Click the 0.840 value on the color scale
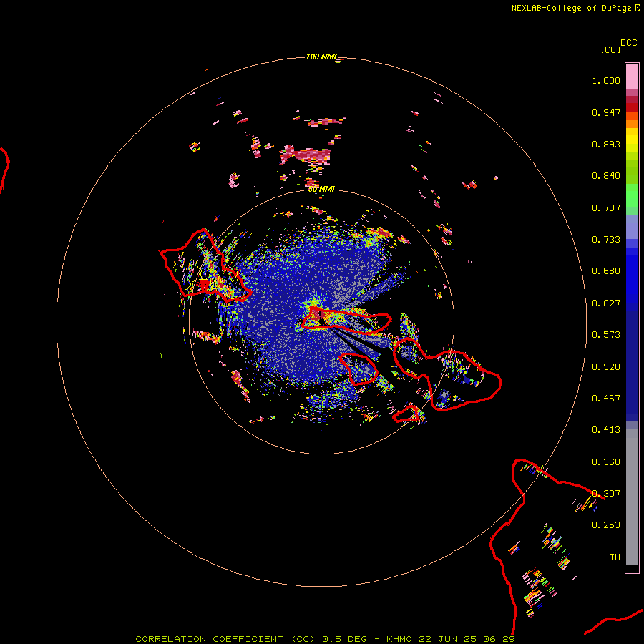This screenshot has width=644, height=644. [x=606, y=176]
